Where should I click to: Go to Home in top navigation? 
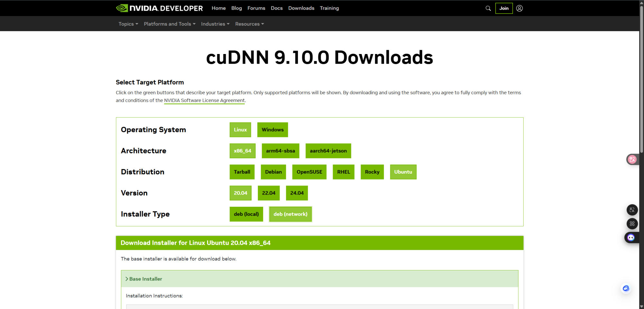(x=219, y=8)
